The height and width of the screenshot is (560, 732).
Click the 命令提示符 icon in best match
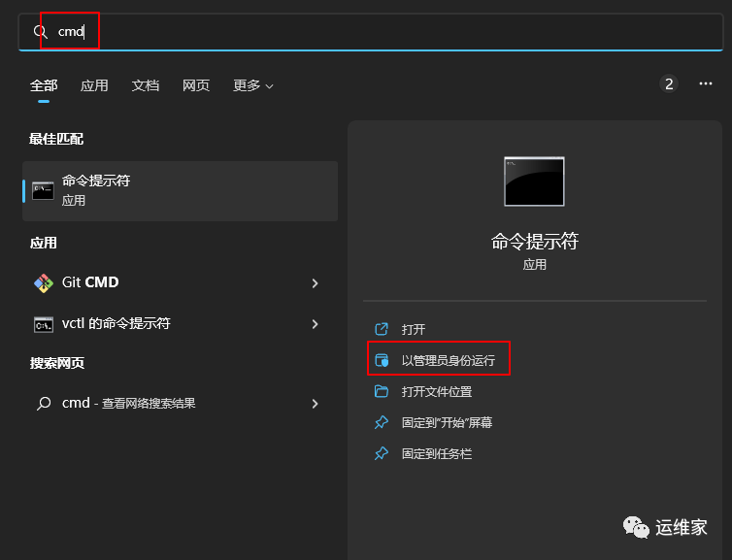pyautogui.click(x=43, y=191)
